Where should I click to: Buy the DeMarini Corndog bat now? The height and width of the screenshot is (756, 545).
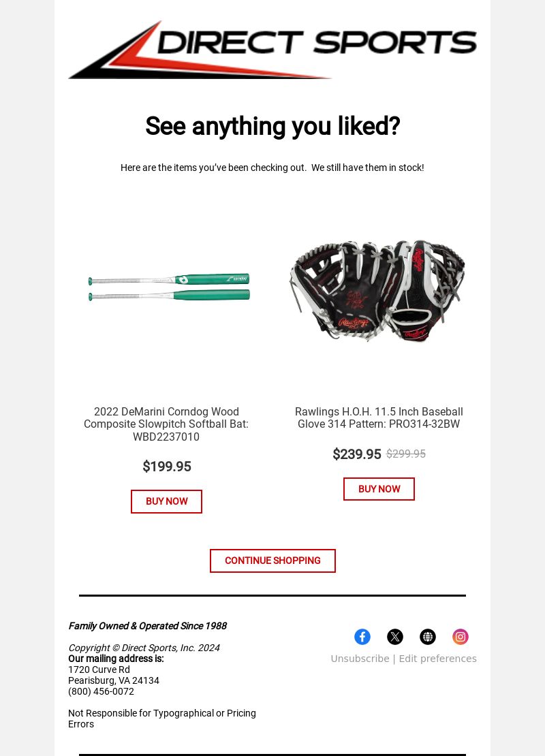click(x=166, y=501)
